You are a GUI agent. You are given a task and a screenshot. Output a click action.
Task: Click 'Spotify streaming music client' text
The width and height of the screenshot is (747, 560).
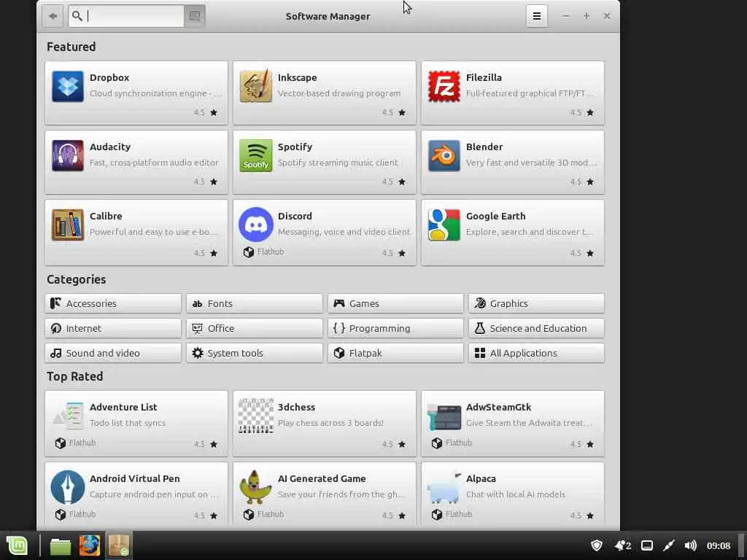(338, 163)
